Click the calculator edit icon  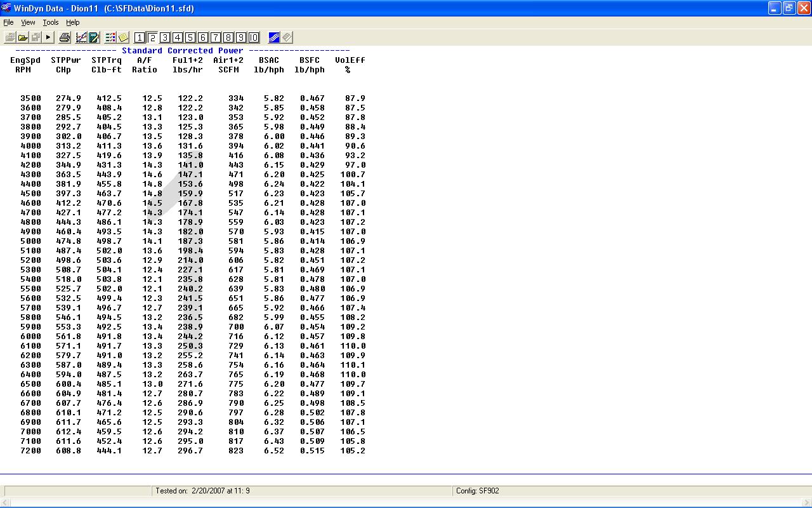click(94, 37)
